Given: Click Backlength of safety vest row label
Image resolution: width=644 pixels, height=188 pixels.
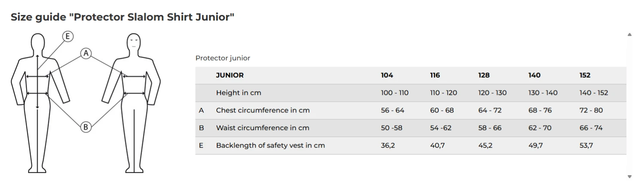Looking at the screenshot, I should point(270,146).
